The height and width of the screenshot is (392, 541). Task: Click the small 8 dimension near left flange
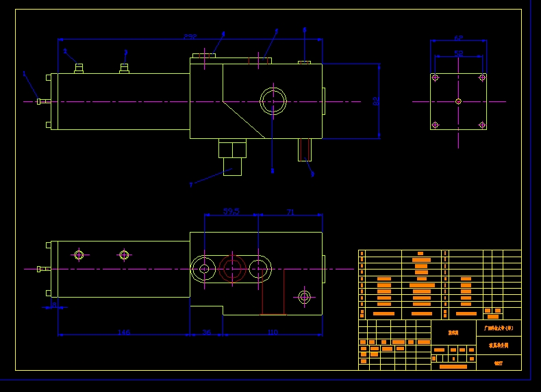(x=54, y=304)
